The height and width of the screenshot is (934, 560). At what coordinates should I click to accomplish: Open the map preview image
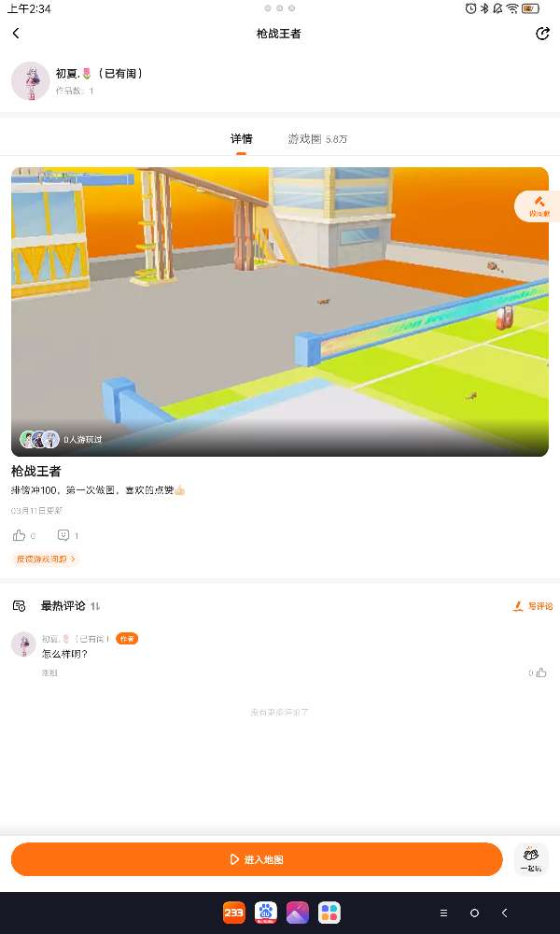click(280, 312)
